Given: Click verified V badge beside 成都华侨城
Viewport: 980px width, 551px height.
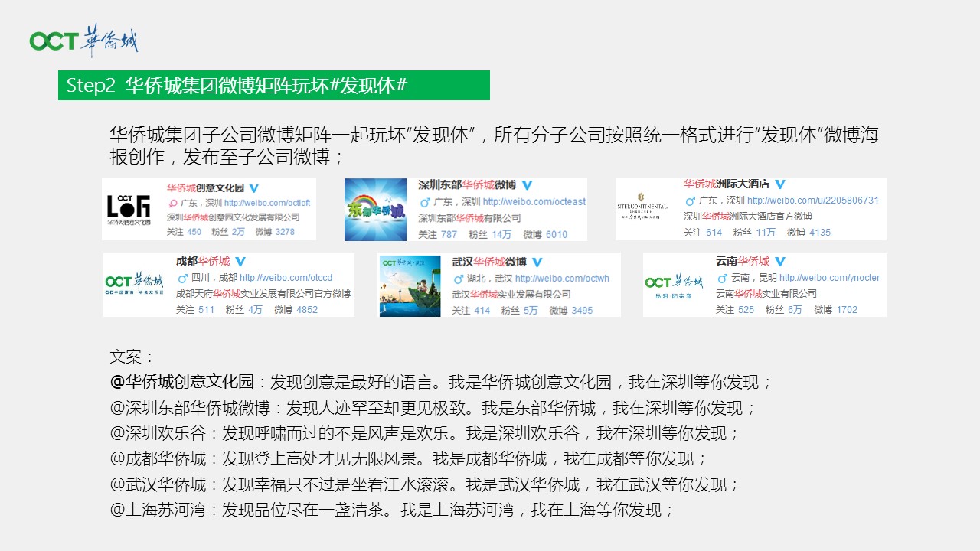Looking at the screenshot, I should 240,262.
